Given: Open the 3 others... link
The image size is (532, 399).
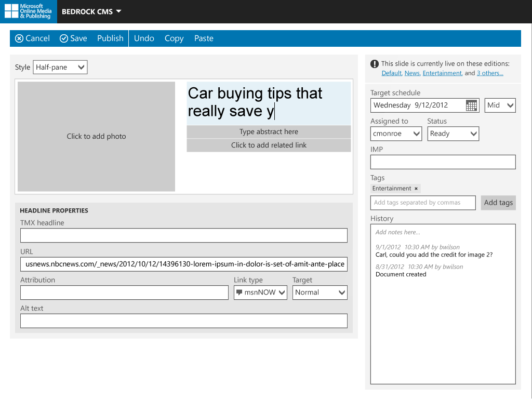Looking at the screenshot, I should (x=490, y=73).
